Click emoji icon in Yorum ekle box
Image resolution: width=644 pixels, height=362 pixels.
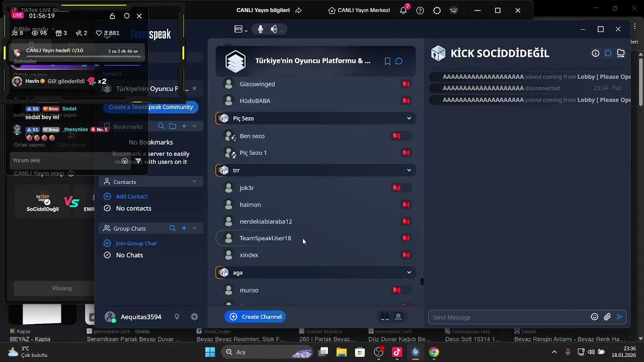[x=125, y=161]
